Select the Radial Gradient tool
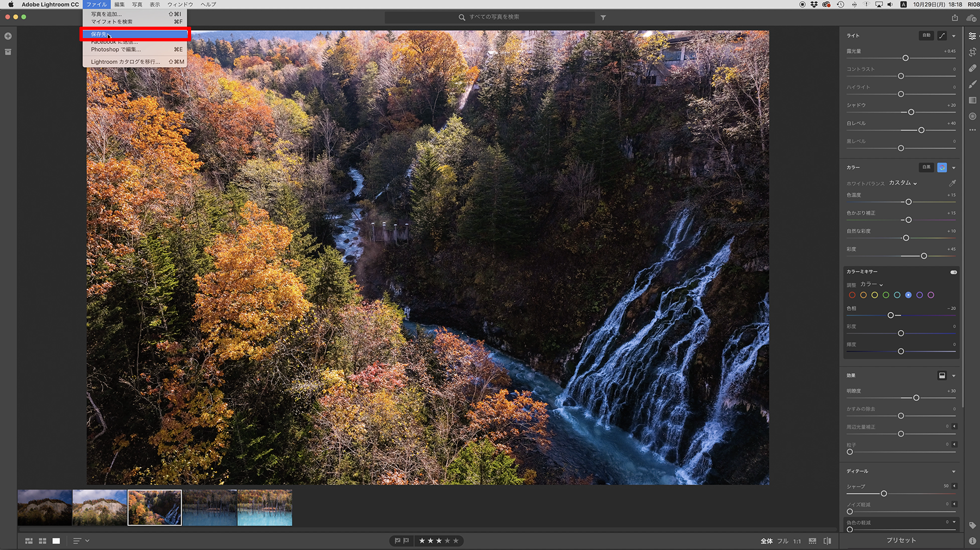 [972, 116]
